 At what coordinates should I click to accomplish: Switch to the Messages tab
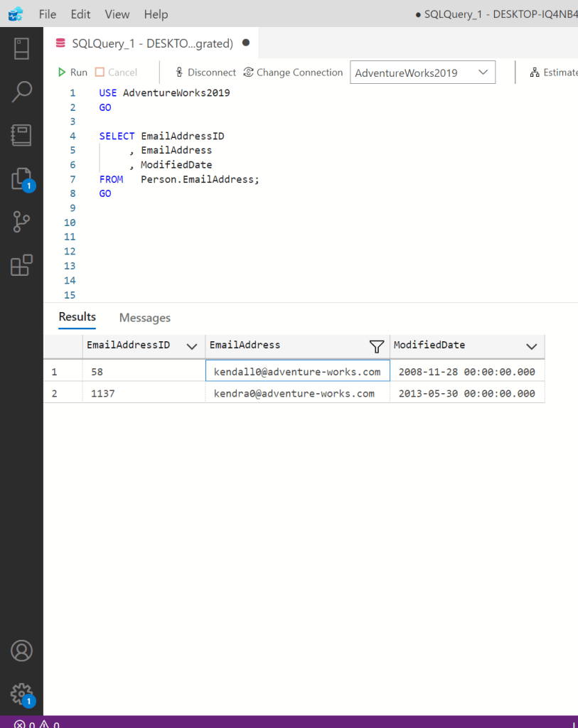pyautogui.click(x=144, y=318)
